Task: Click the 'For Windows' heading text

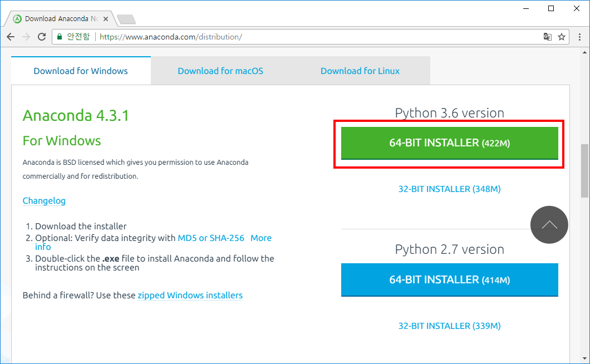Action: click(62, 141)
